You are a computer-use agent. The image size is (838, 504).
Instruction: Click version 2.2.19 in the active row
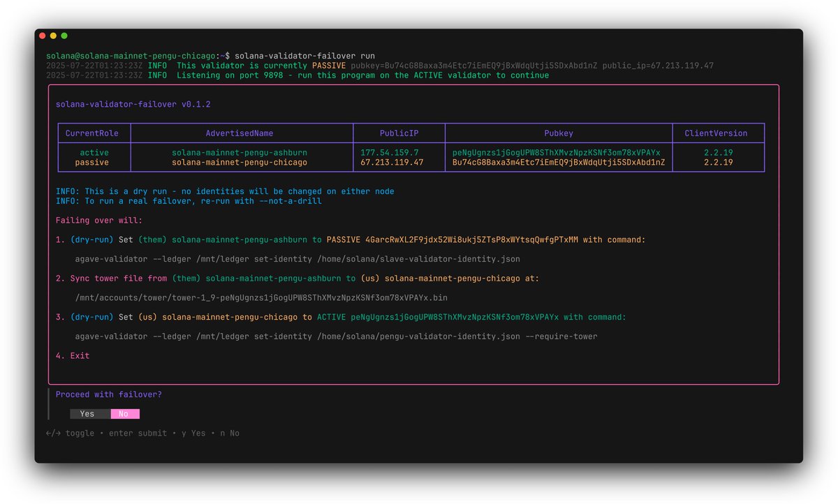click(719, 153)
